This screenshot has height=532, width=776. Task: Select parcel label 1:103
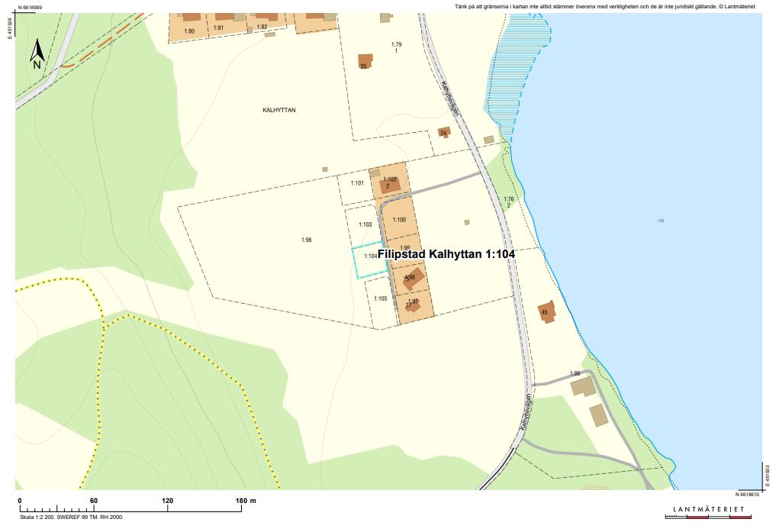point(364,225)
